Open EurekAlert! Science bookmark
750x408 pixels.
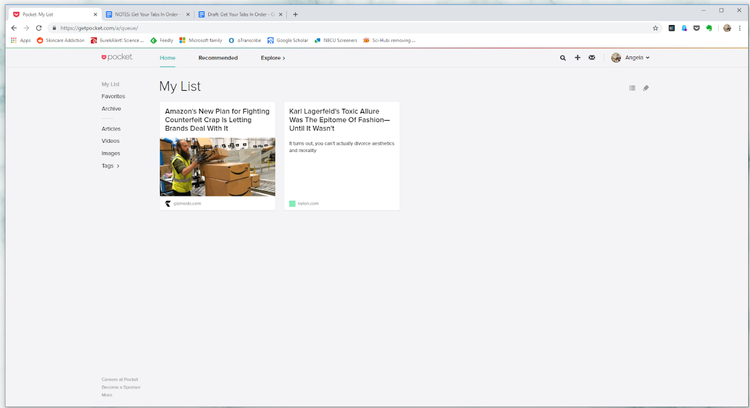(117, 41)
